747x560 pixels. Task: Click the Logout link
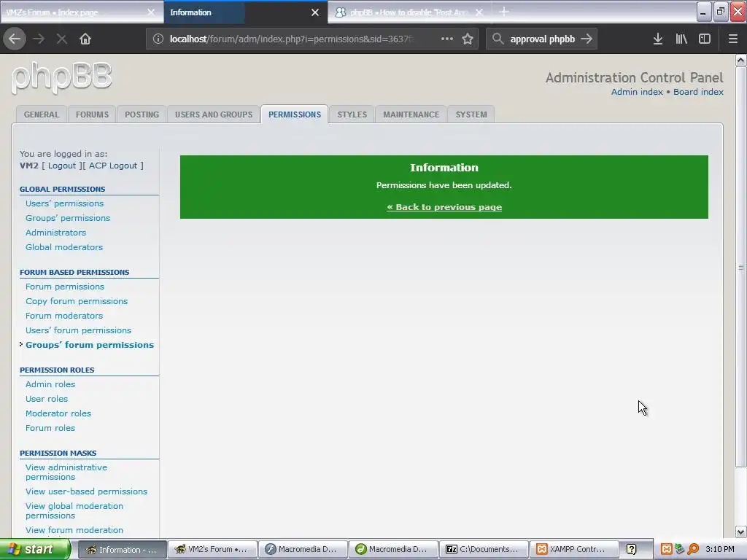62,166
